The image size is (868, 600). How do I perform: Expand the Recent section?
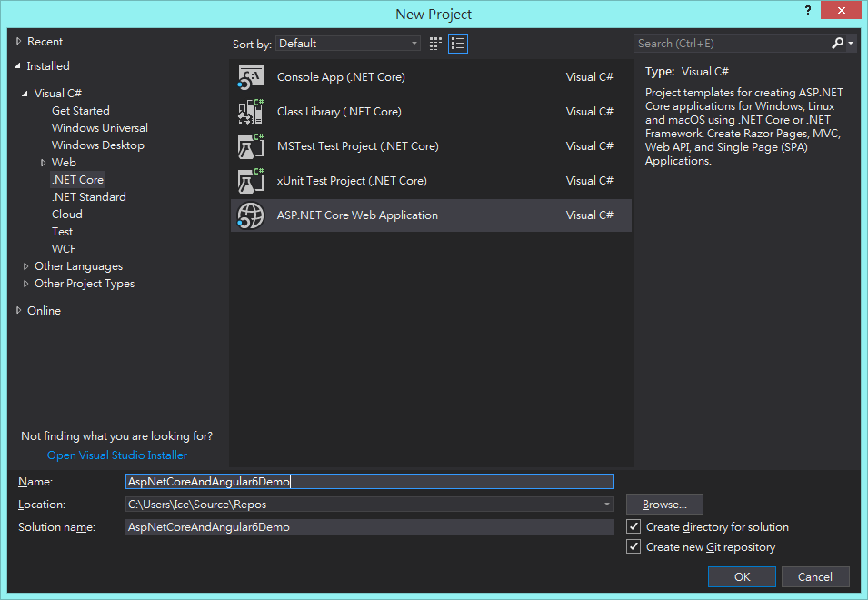tap(18, 42)
